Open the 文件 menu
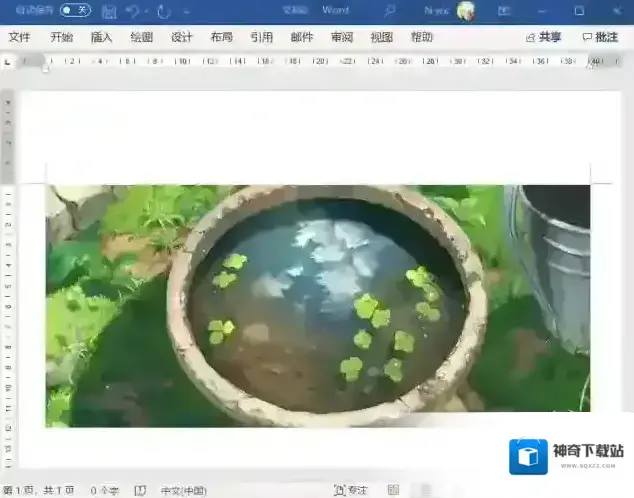 [19, 37]
